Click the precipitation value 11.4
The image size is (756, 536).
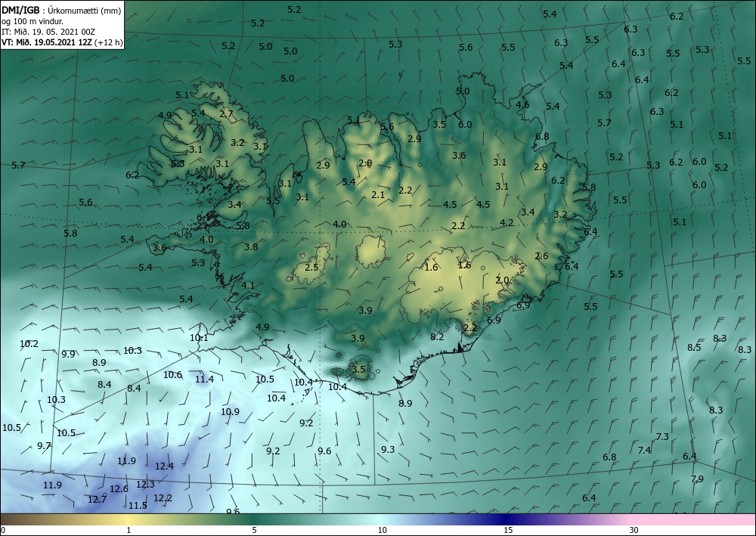pyautogui.click(x=204, y=380)
